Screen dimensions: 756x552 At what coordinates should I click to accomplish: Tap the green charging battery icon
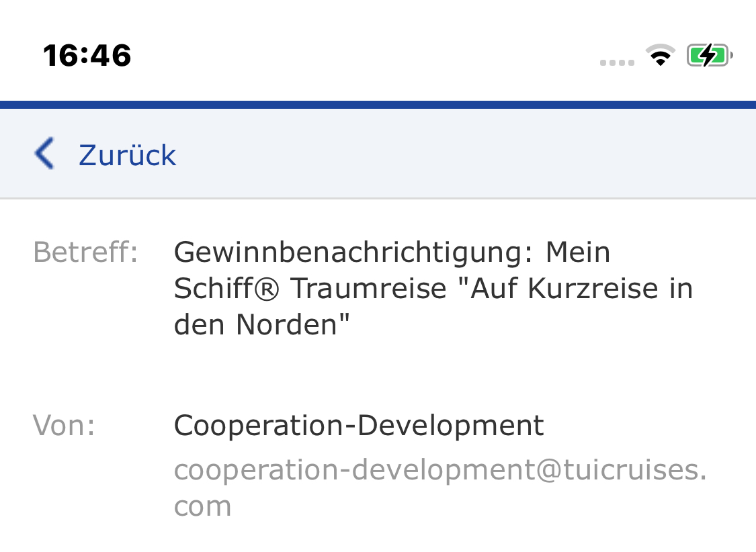[x=708, y=55]
